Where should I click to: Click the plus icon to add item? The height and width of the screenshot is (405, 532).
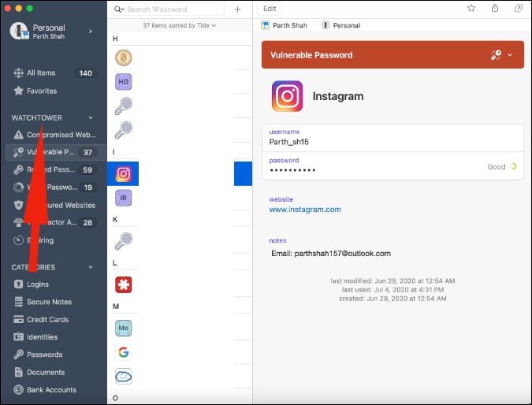(237, 9)
